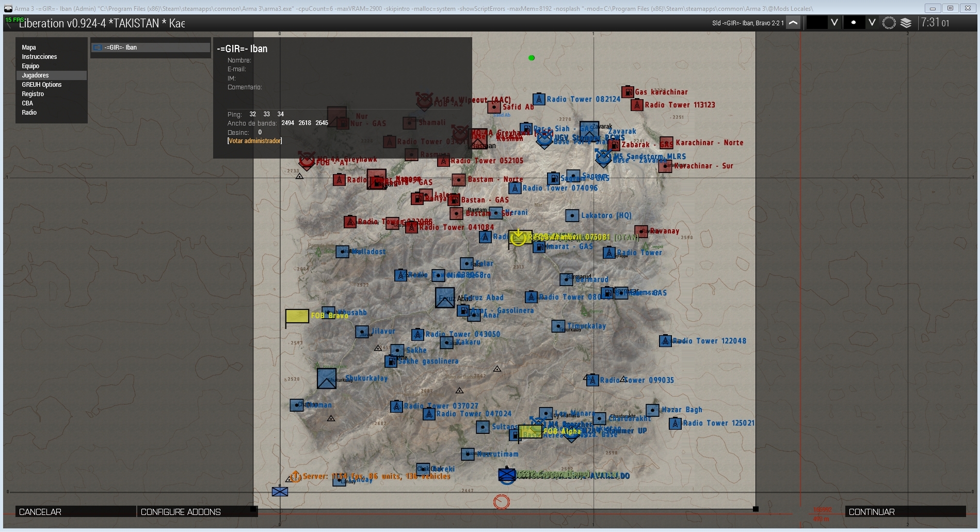This screenshot has height=532, width=980.
Task: Click the CONTINUAR button
Action: (905, 512)
